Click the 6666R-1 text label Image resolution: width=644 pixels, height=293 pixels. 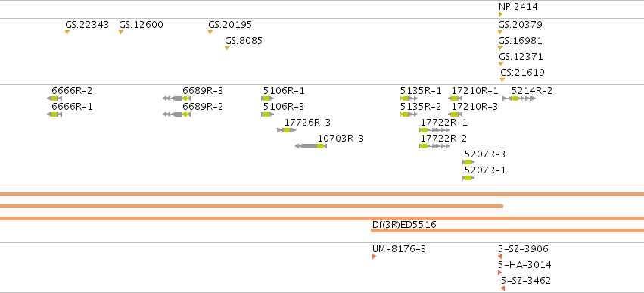tap(73, 107)
